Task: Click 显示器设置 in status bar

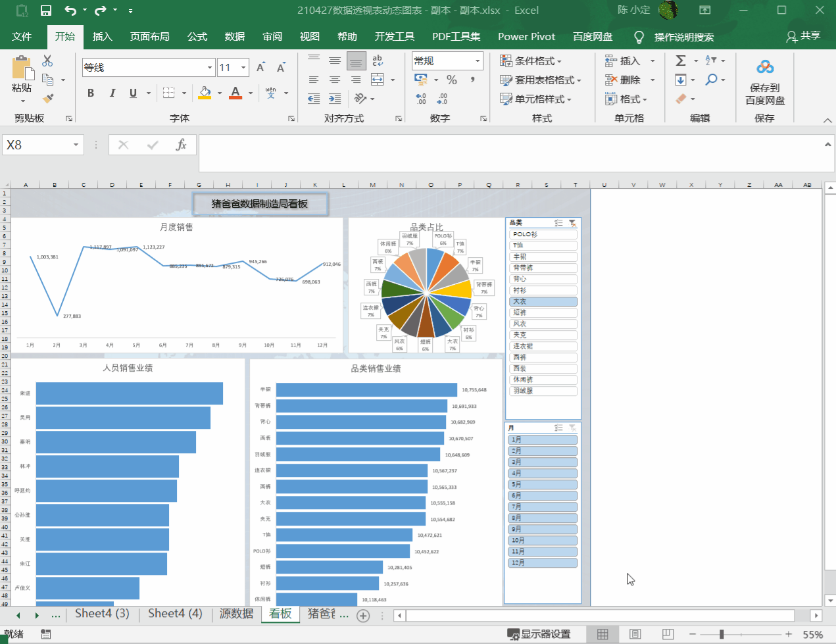Action: [539, 634]
